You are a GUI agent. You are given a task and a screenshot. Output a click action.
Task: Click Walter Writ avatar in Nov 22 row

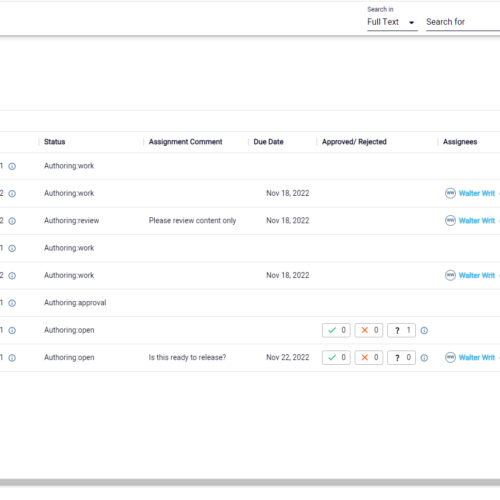click(450, 357)
